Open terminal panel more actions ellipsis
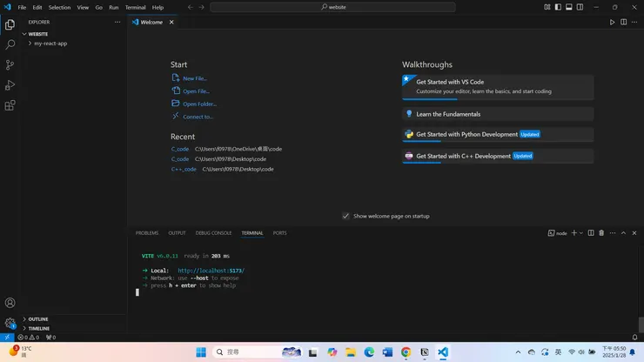Image resolution: width=644 pixels, height=362 pixels. 613,233
